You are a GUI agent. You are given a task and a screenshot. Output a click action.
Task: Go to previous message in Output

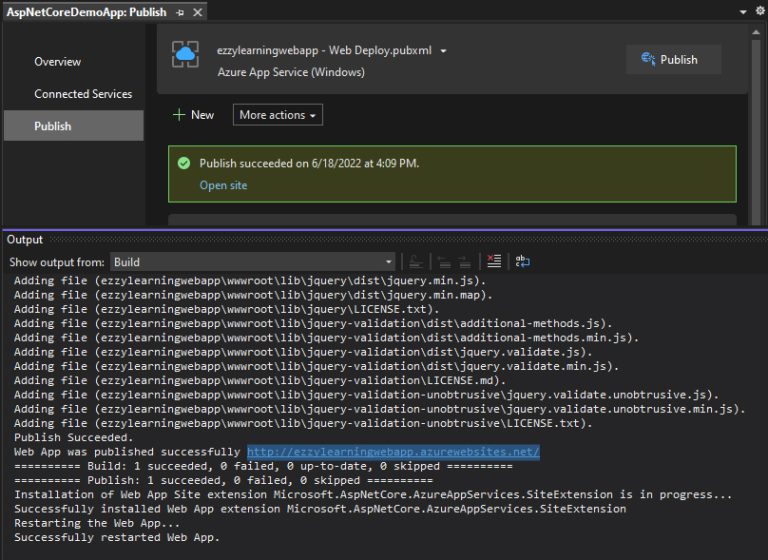[443, 262]
